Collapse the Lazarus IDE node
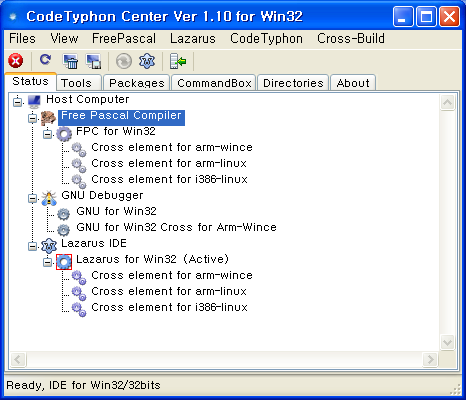Image resolution: width=466 pixels, height=400 pixels. pos(32,246)
